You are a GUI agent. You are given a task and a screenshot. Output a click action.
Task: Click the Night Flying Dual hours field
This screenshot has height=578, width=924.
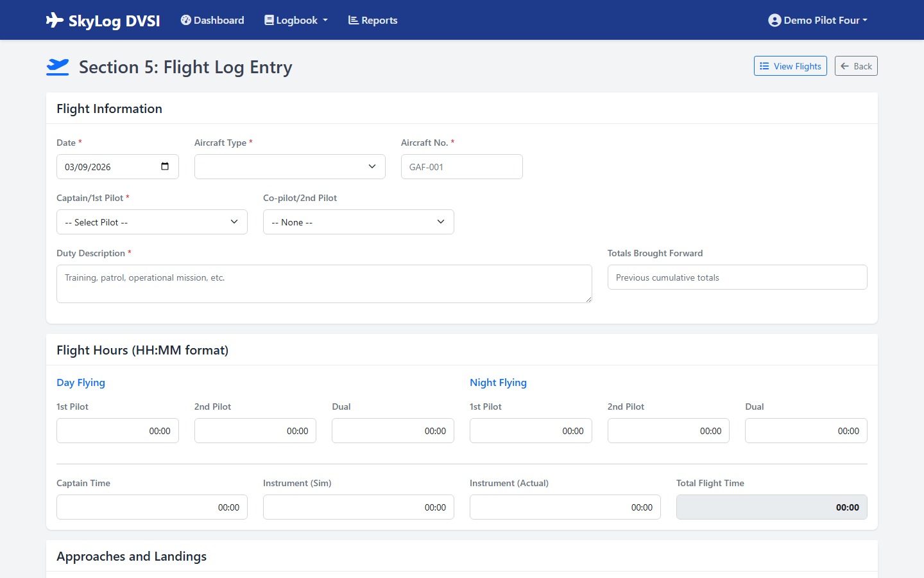(806, 431)
